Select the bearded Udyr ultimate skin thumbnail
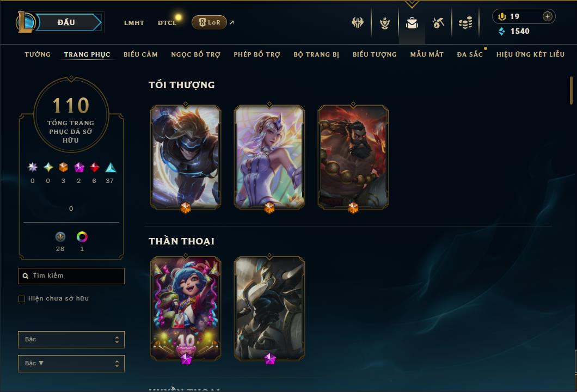 coord(353,157)
